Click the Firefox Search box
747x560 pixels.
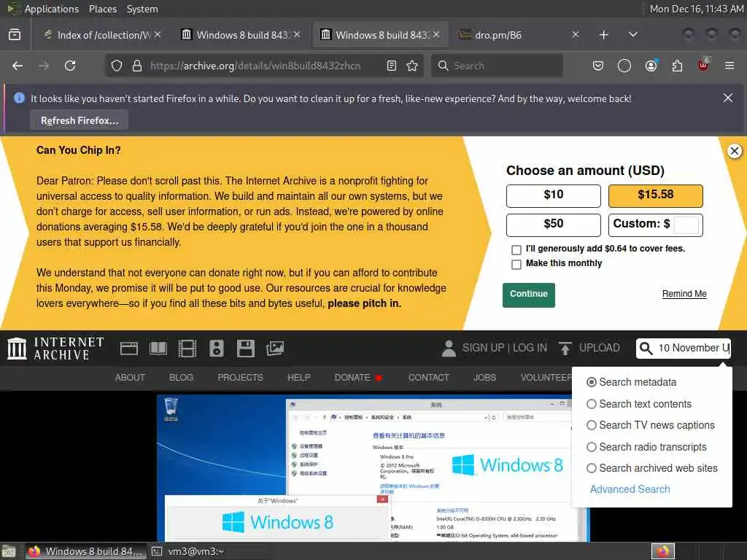497,66
